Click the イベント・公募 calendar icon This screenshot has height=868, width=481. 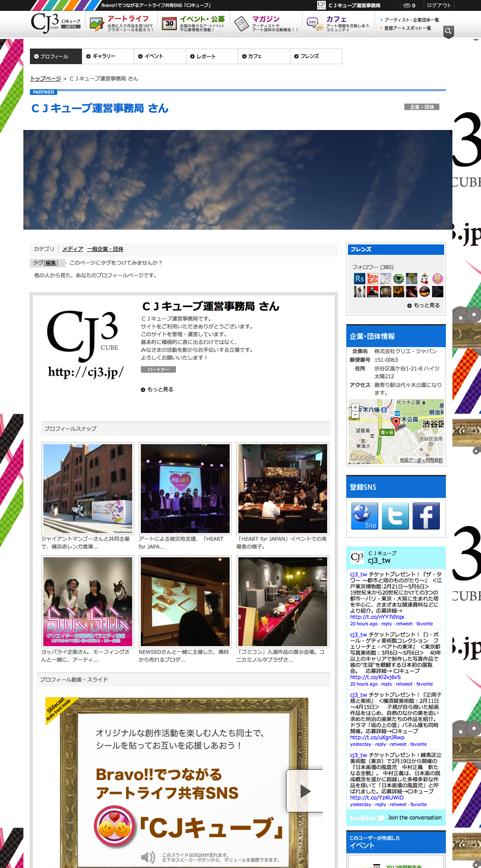[x=169, y=23]
